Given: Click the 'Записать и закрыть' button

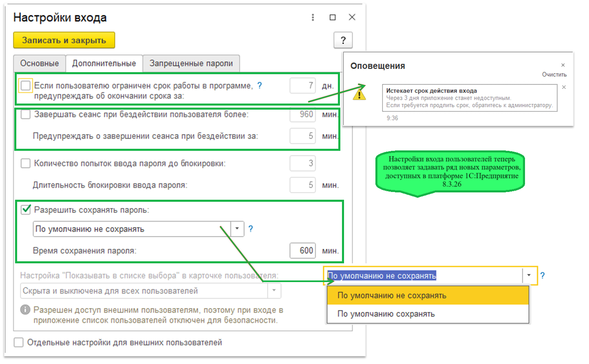Looking at the screenshot, I should point(64,40).
